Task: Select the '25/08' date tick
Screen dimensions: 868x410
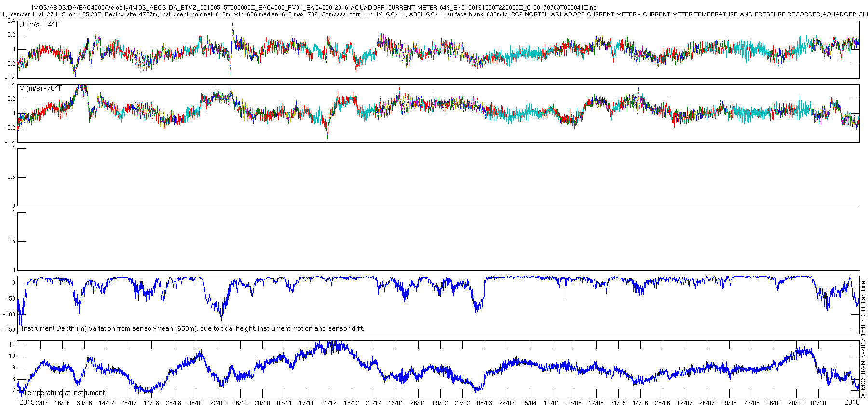Action: (174, 403)
